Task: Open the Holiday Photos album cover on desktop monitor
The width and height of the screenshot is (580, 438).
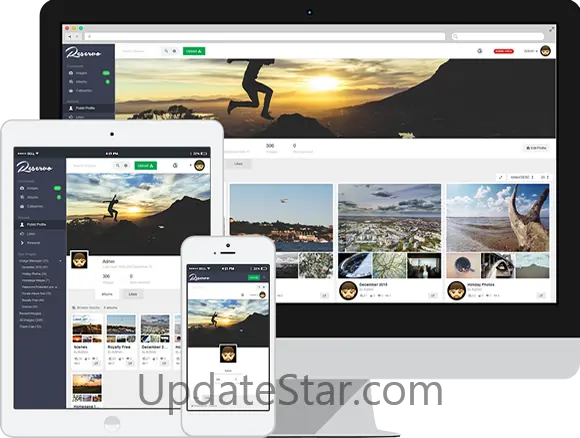Action: coord(498,218)
